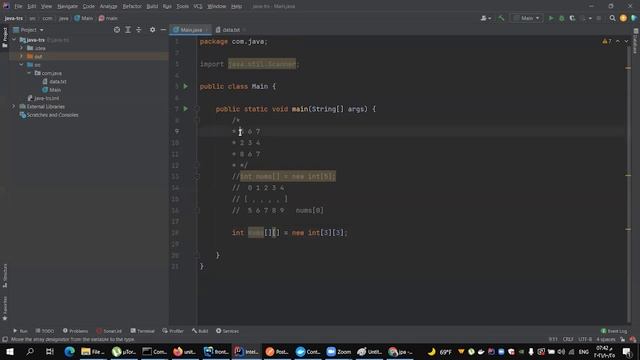Click the warnings indicator showing 7
The width and height of the screenshot is (640, 360).
point(607,41)
